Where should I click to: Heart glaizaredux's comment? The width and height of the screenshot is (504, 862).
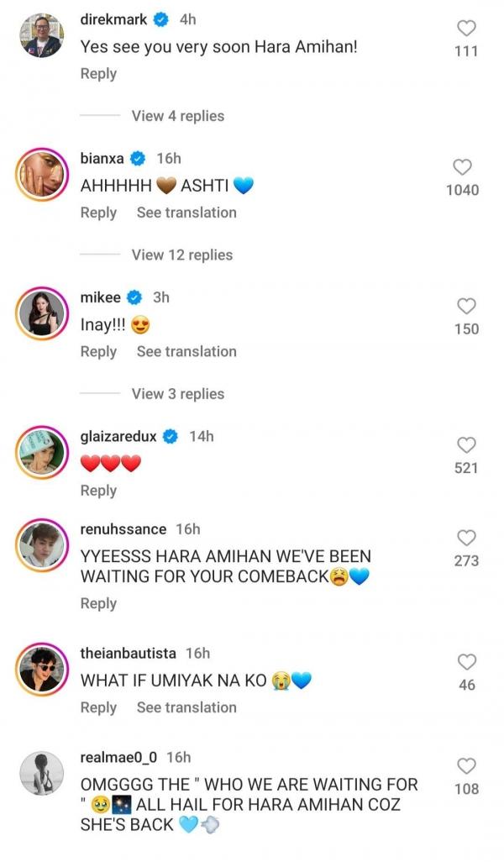[465, 444]
